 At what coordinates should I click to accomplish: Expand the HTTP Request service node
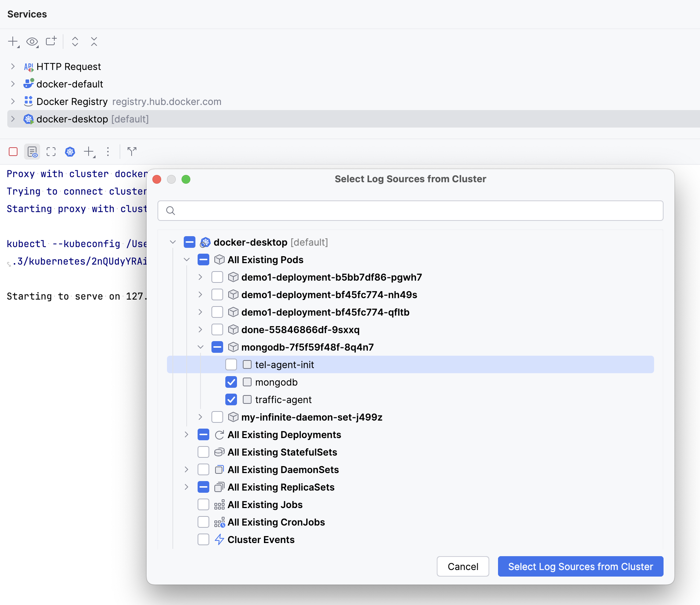click(13, 66)
